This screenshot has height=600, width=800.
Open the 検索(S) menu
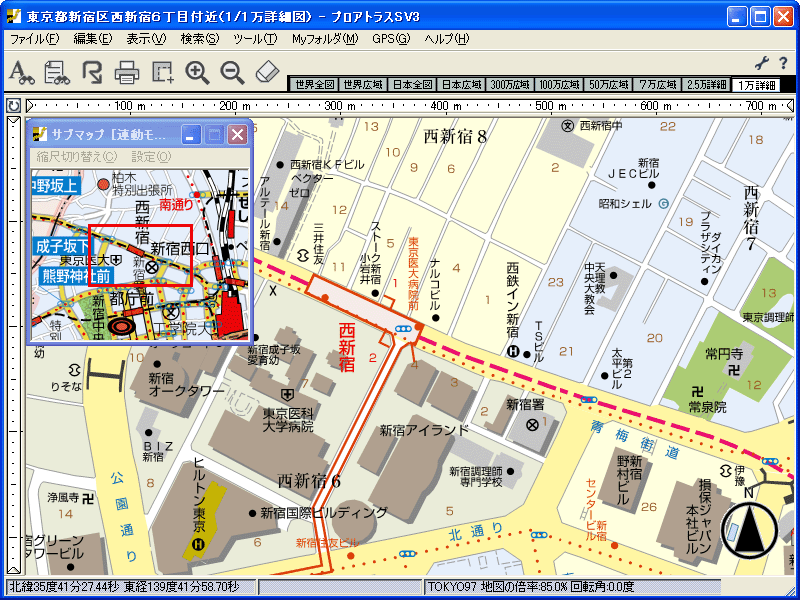coord(199,39)
